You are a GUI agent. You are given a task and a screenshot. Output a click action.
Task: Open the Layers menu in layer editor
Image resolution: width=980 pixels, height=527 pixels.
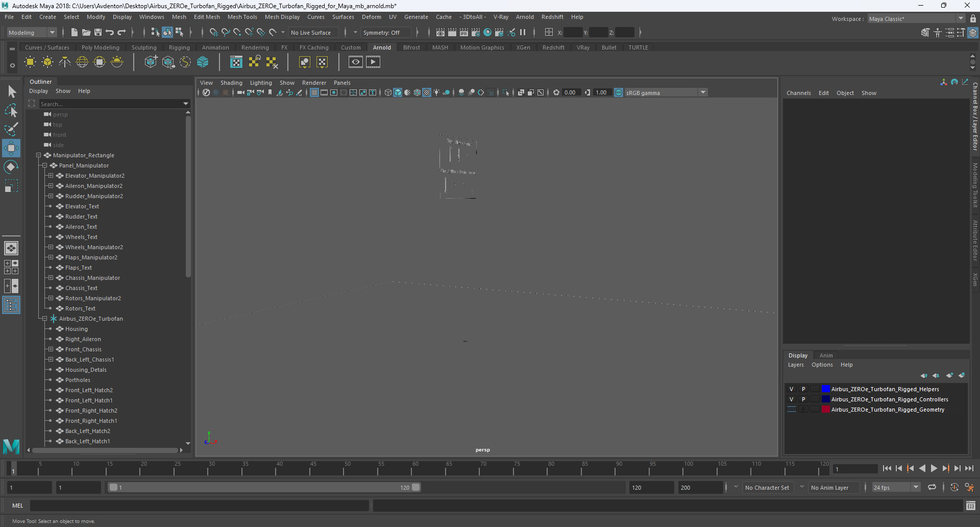(796, 365)
